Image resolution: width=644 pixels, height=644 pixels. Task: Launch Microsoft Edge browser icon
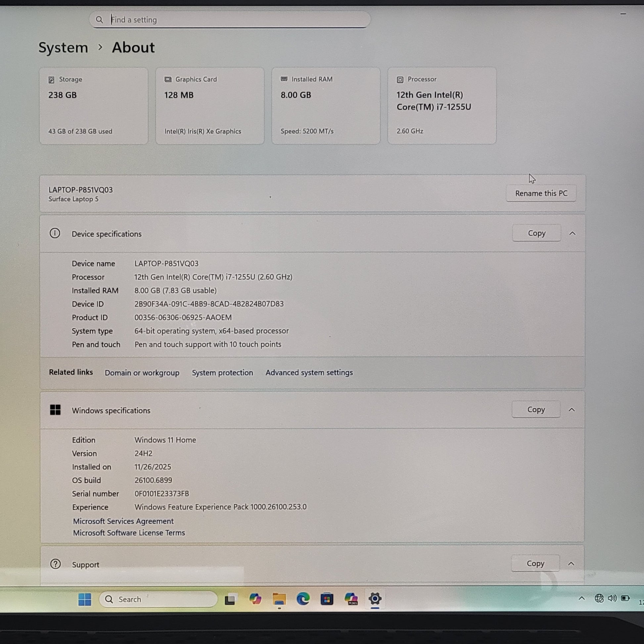click(303, 599)
